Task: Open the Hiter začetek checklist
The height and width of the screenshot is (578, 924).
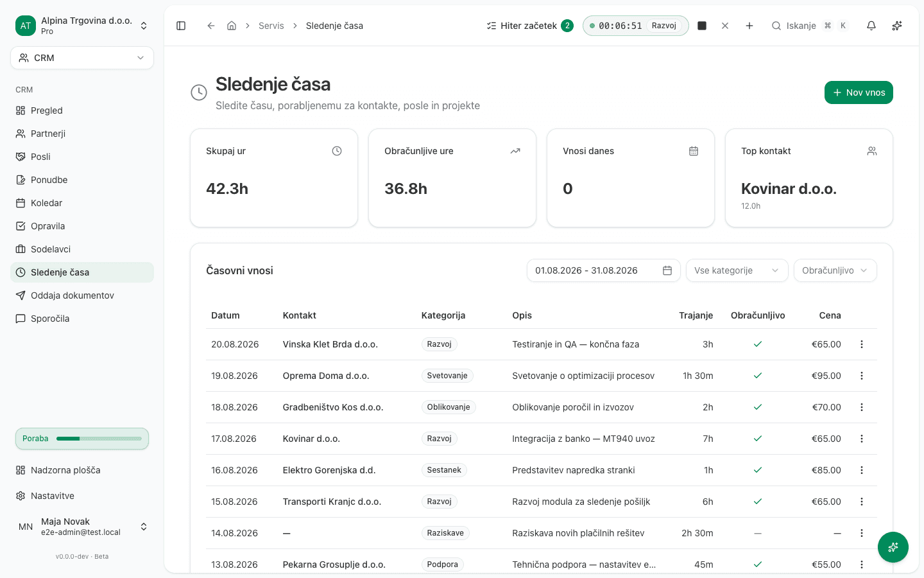Action: [x=529, y=26]
